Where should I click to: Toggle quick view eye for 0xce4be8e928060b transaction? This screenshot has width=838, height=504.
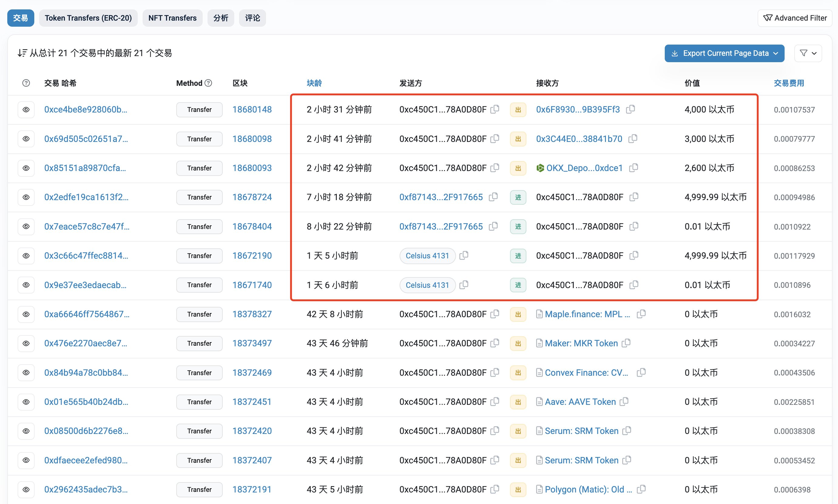(26, 109)
